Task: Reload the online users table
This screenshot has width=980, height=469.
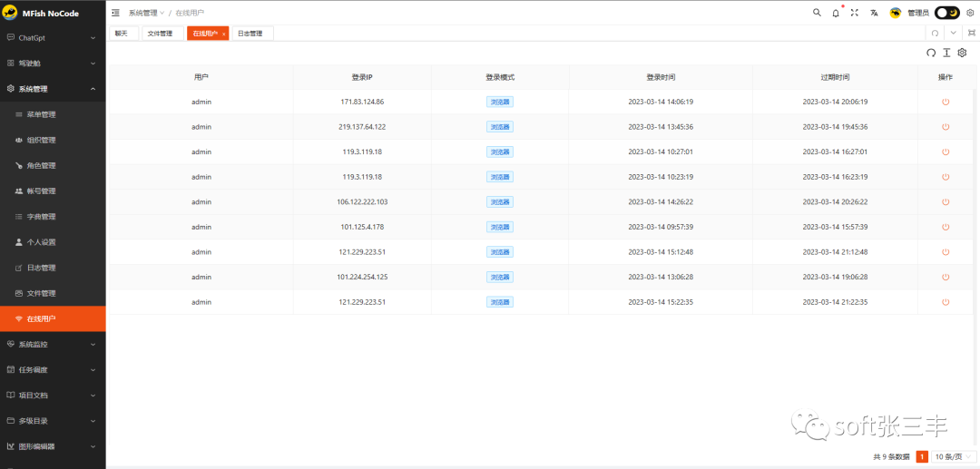Action: [931, 54]
